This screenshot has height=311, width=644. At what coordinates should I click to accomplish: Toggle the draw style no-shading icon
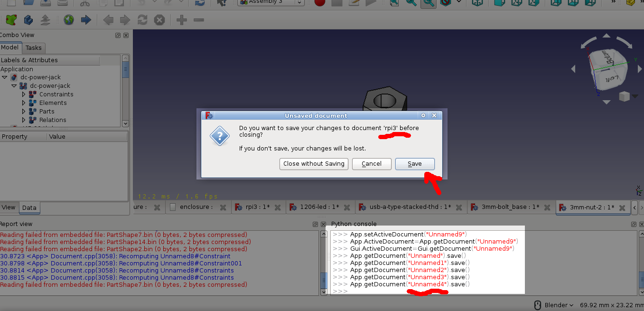pos(444,4)
